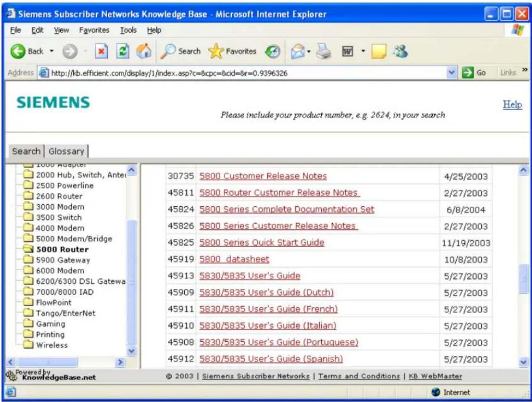Click the yellow Discuss note icon

pos(379,52)
